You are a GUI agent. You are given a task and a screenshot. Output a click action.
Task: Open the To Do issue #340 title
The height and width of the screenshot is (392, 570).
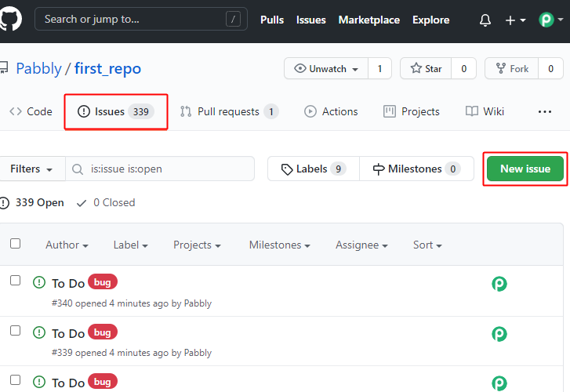click(x=68, y=283)
